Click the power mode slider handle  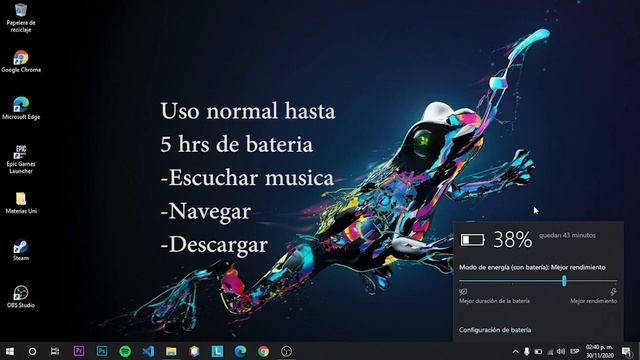click(564, 280)
